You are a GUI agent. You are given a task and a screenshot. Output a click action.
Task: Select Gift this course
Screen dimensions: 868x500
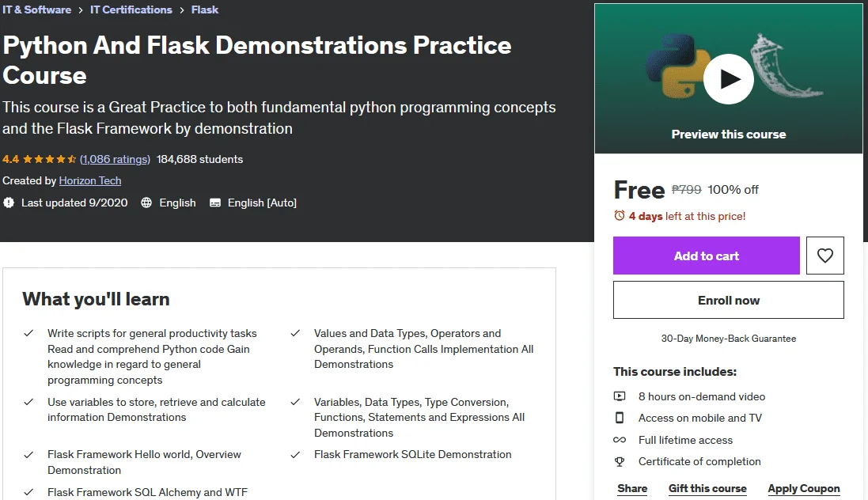pyautogui.click(x=707, y=488)
